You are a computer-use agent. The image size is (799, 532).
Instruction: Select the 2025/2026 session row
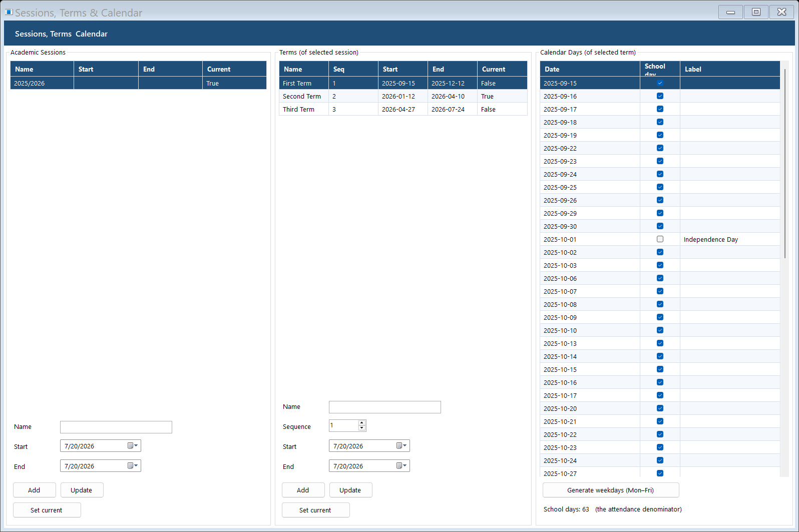(x=138, y=83)
